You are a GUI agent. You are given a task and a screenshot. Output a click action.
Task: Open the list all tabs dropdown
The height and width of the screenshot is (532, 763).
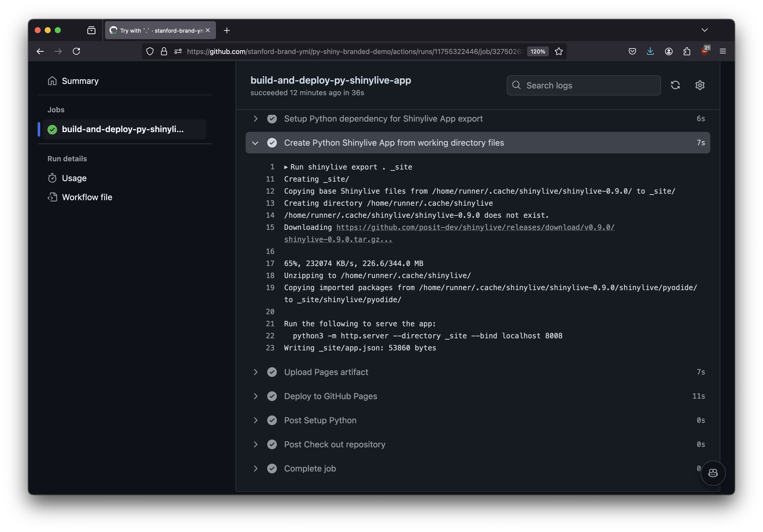[704, 30]
